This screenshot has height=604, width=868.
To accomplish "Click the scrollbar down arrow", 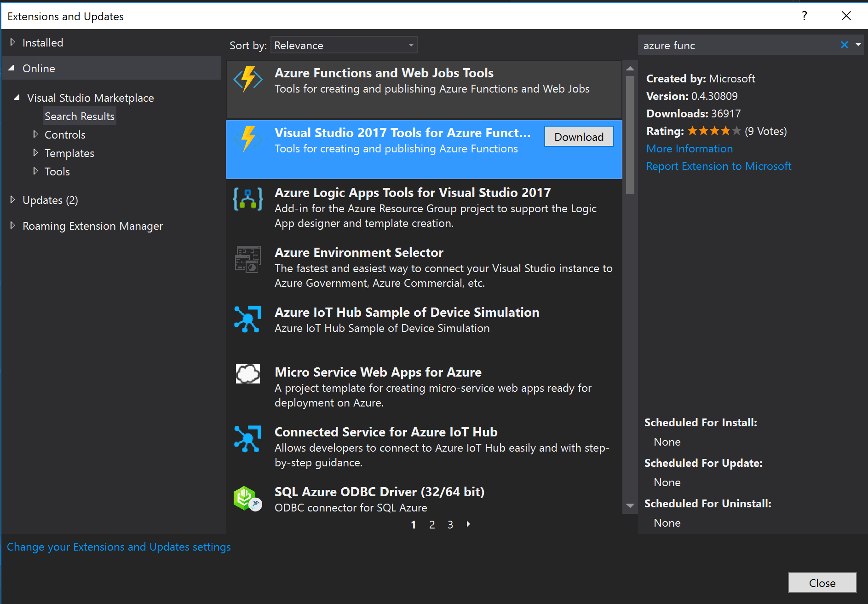I will [630, 505].
